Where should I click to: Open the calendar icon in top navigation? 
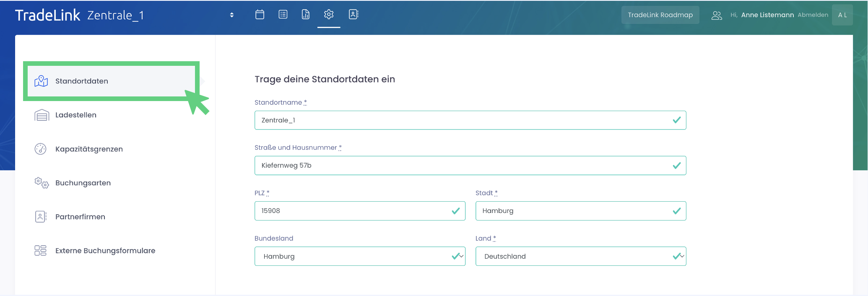pyautogui.click(x=260, y=15)
